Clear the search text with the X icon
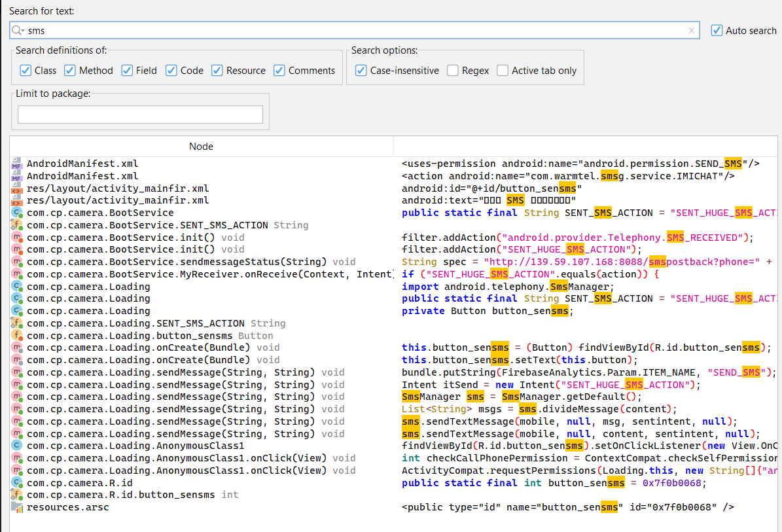Viewport: 782px width, 532px height. (x=691, y=30)
